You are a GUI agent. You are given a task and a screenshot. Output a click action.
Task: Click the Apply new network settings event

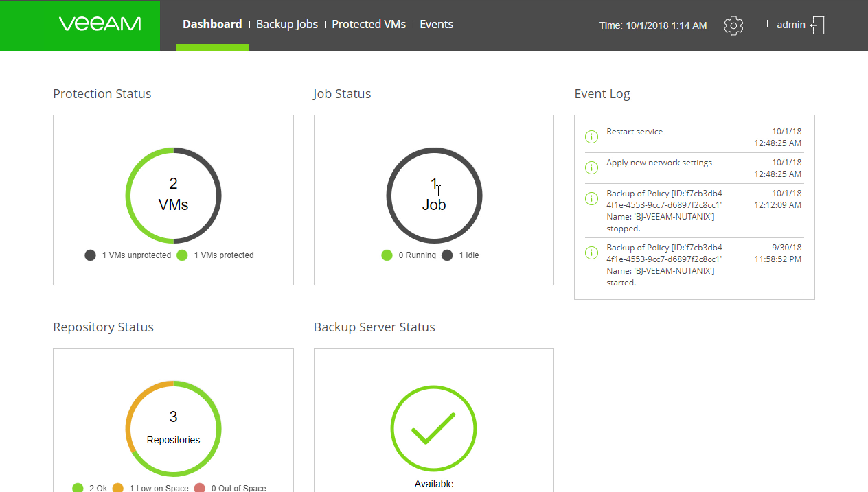659,163
